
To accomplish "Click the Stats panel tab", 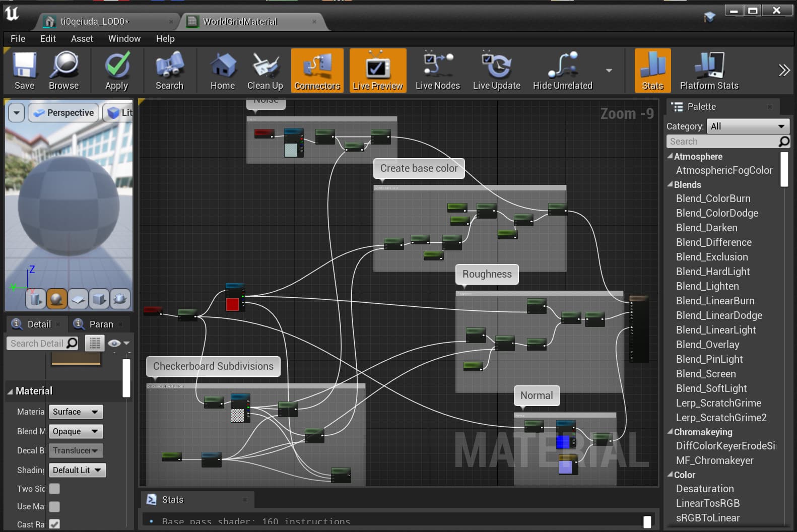I will pyautogui.click(x=196, y=499).
